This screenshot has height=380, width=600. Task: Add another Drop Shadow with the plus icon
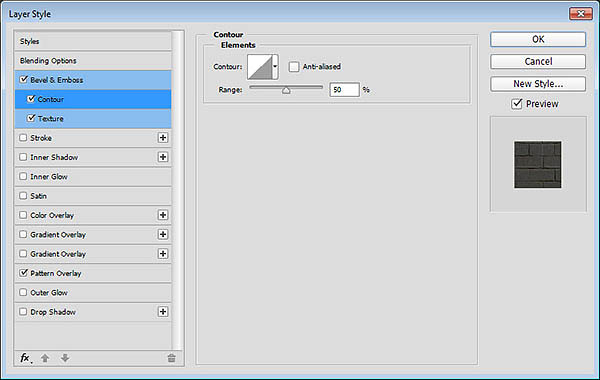[163, 312]
